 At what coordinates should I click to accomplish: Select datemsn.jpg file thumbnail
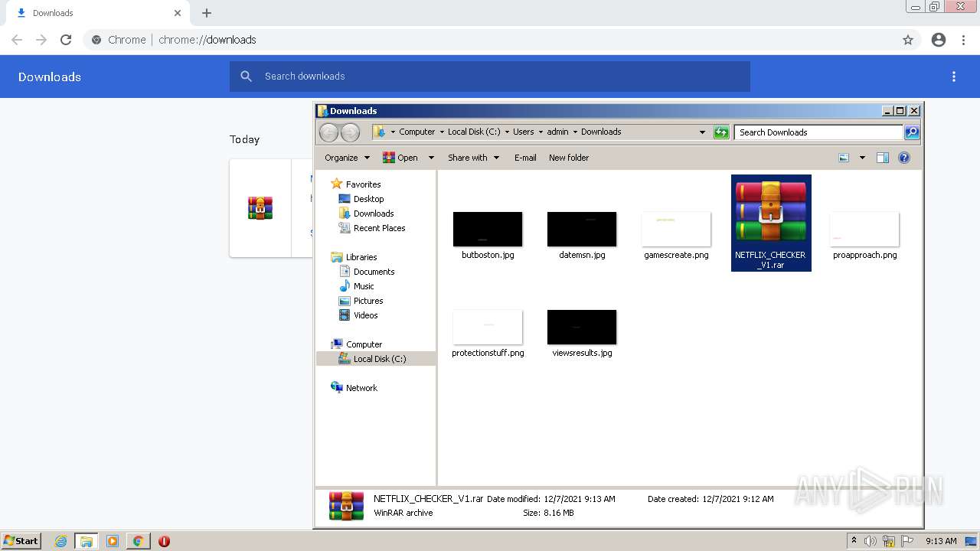(582, 229)
